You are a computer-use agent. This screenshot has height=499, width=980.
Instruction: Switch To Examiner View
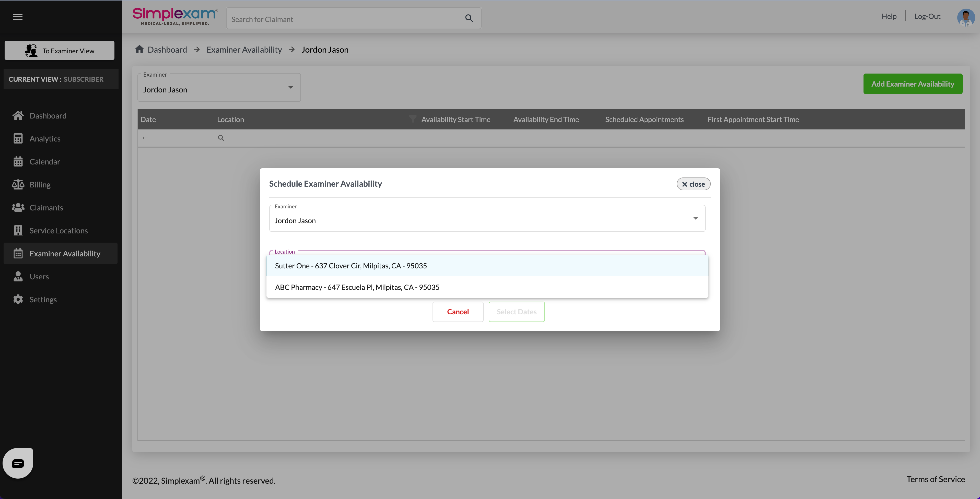59,51
